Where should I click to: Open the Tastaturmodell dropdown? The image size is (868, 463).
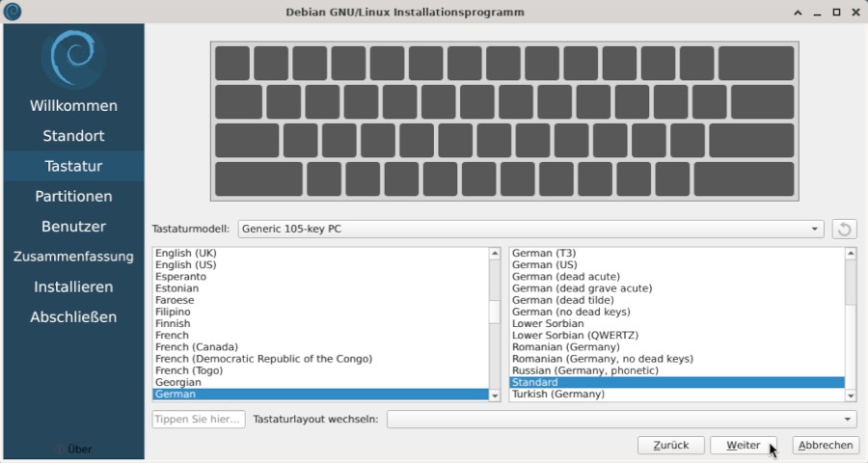tap(530, 229)
